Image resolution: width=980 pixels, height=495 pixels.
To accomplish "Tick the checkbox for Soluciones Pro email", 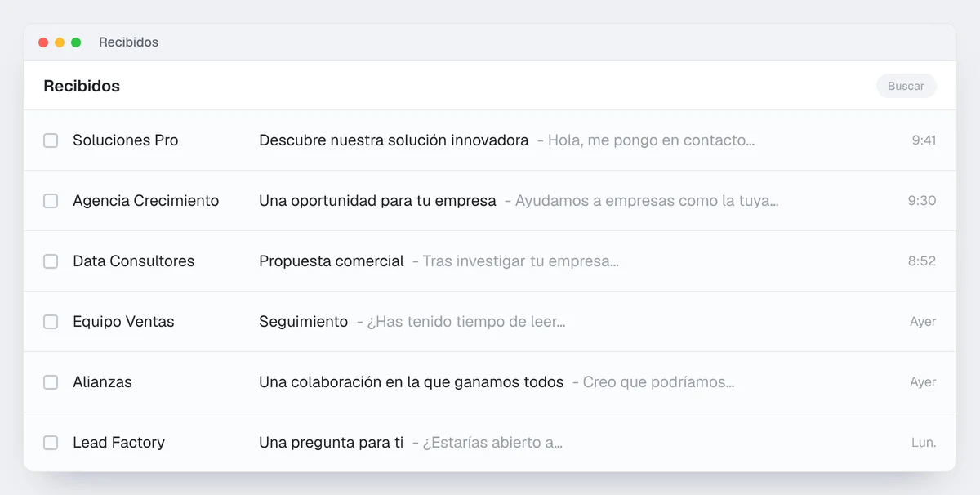I will [51, 140].
